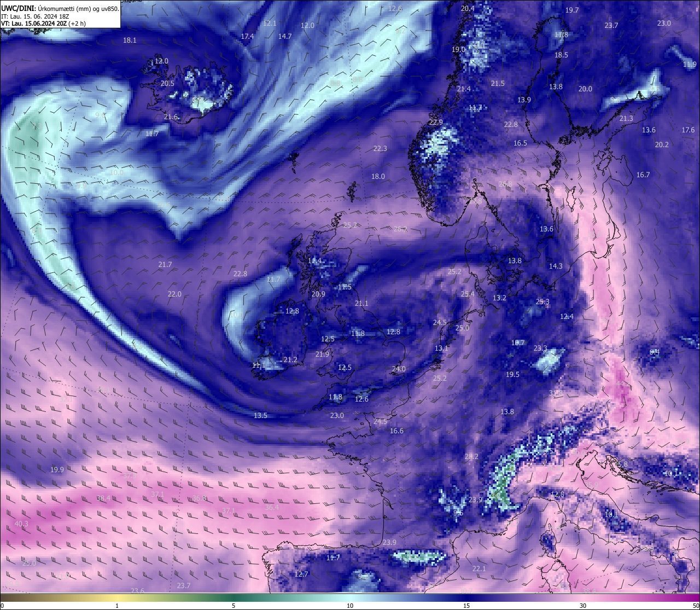Click the 18.1 value on the map

(x=130, y=40)
